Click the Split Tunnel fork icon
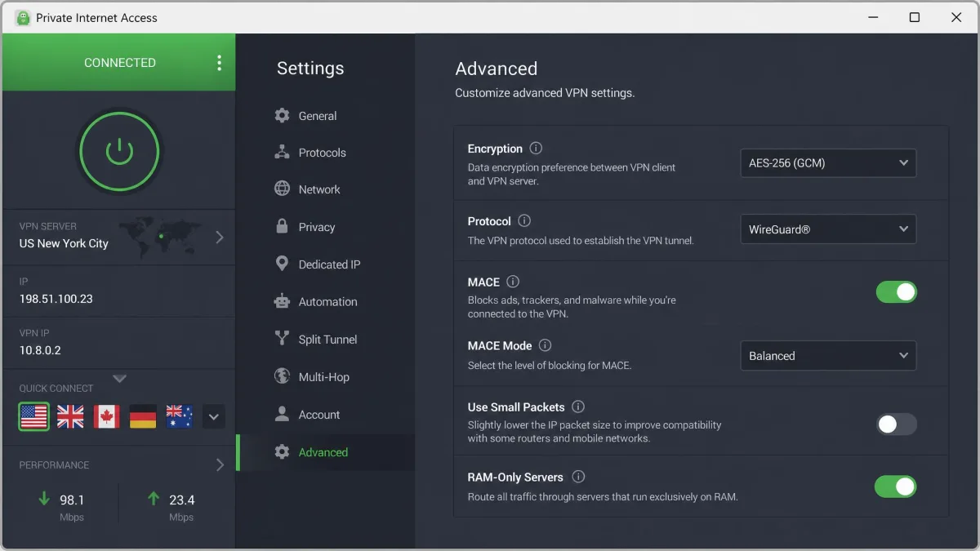 (282, 339)
